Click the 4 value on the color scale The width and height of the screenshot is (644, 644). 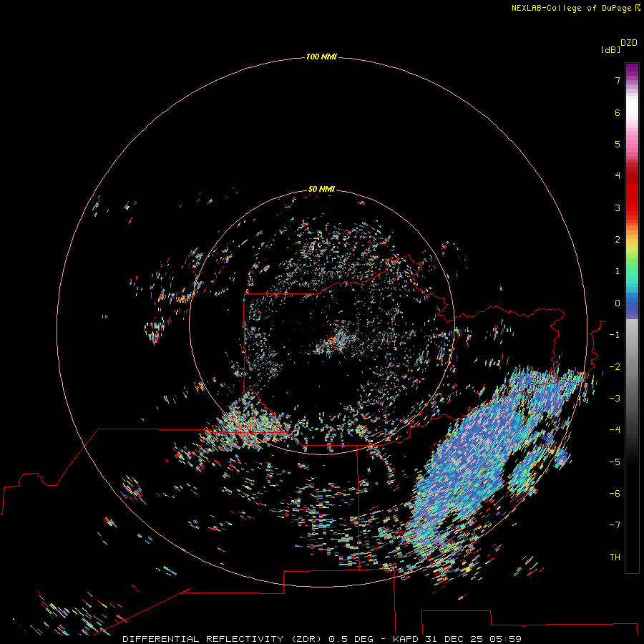(618, 176)
